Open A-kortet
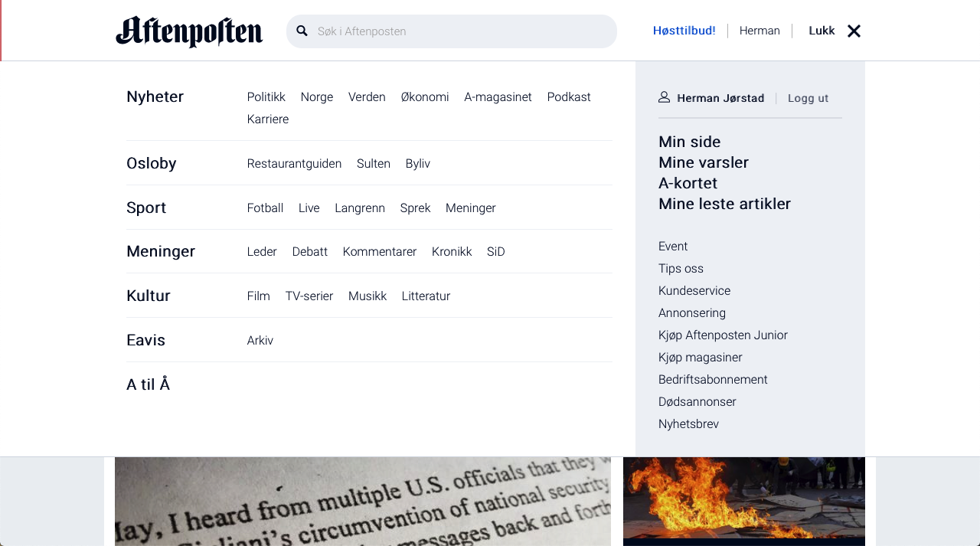The height and width of the screenshot is (546, 980). coord(688,183)
